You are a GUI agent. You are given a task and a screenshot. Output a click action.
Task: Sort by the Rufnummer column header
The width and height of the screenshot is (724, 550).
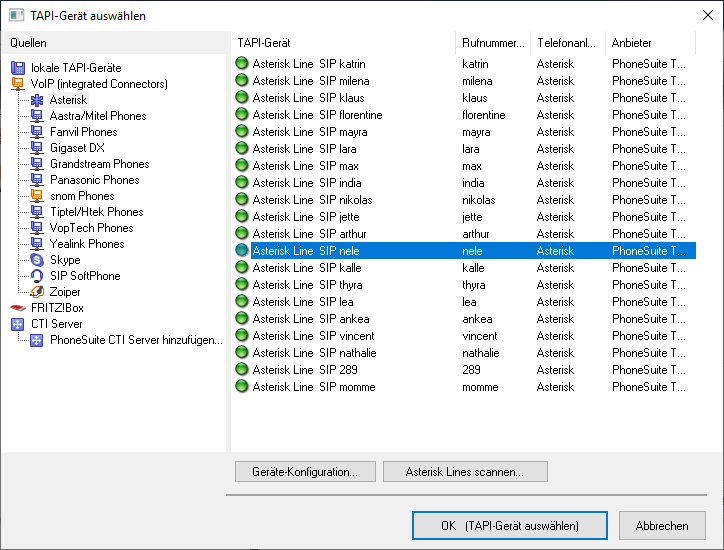point(492,43)
